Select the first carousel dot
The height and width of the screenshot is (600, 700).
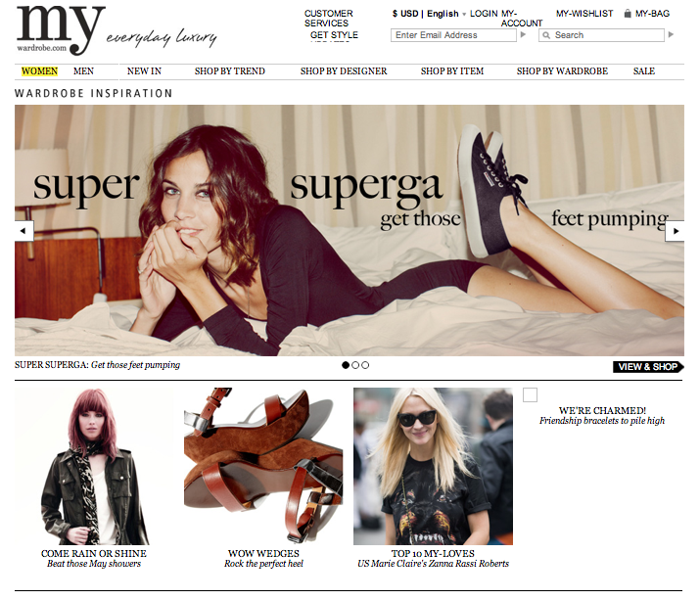click(346, 365)
